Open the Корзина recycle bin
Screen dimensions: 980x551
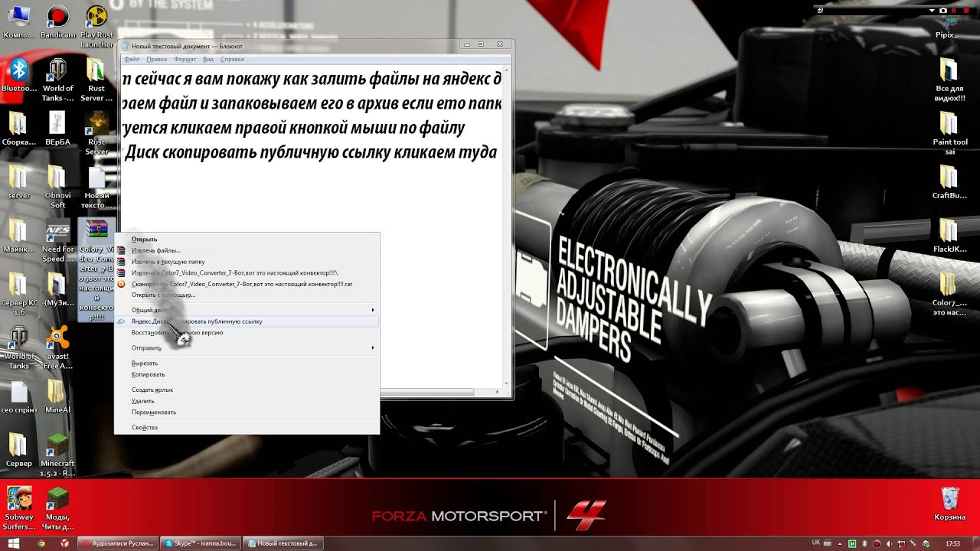tap(949, 503)
